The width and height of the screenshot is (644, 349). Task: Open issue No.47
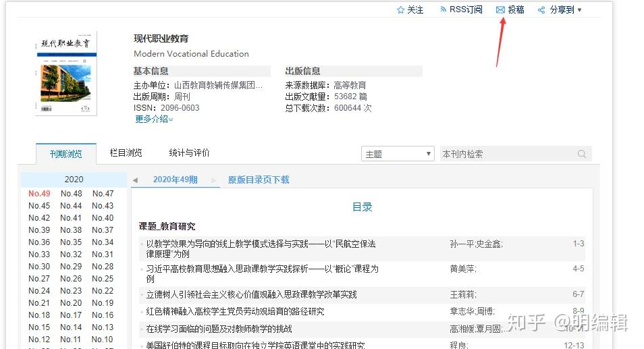[103, 193]
